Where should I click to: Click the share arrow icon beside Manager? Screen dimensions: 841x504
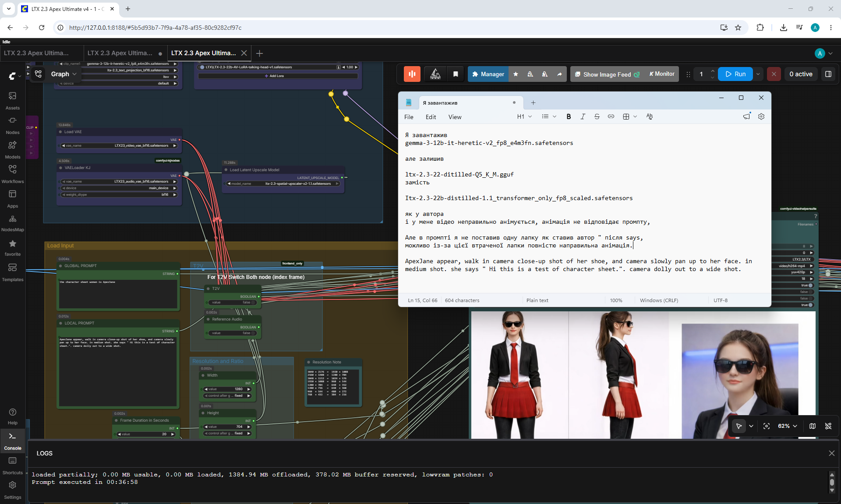(559, 74)
